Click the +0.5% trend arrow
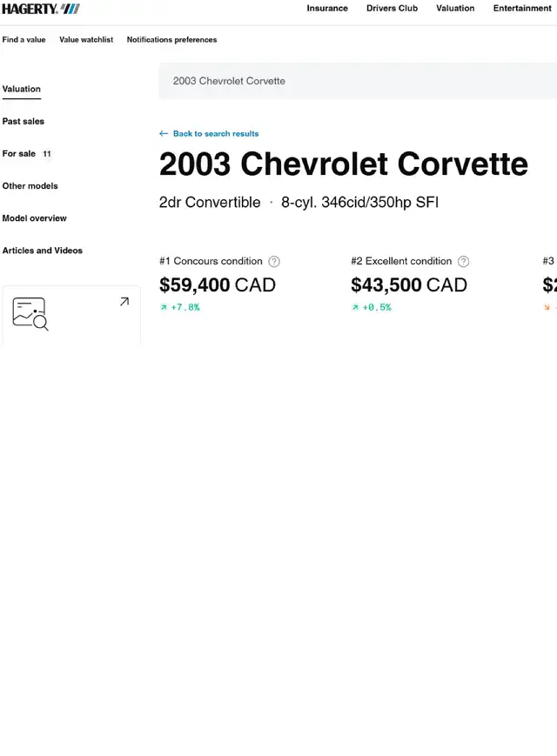 [355, 307]
